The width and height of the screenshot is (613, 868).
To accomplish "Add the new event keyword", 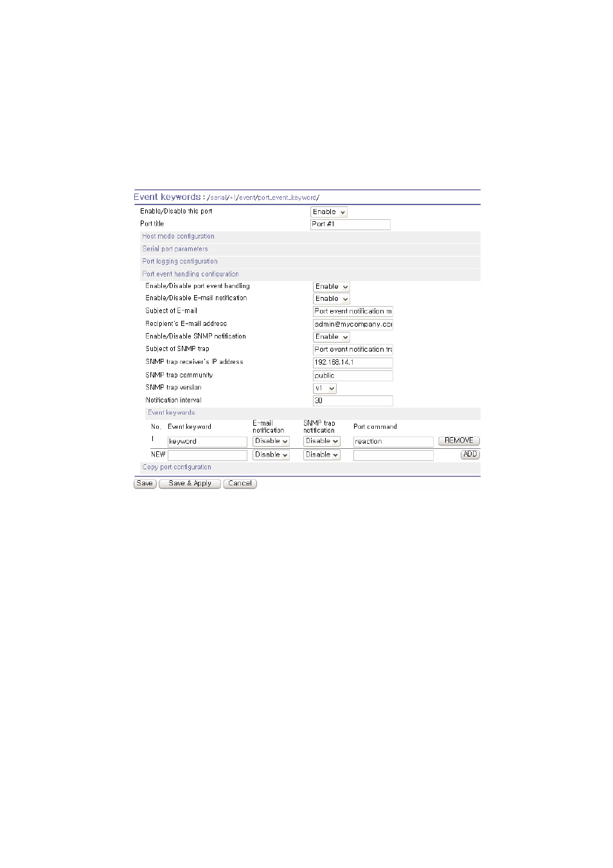I will pyautogui.click(x=470, y=455).
